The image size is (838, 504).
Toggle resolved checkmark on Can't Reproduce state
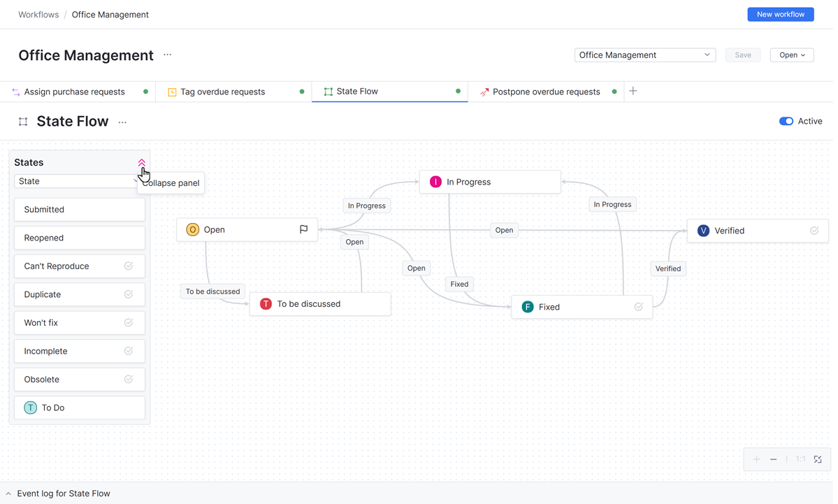tap(128, 266)
